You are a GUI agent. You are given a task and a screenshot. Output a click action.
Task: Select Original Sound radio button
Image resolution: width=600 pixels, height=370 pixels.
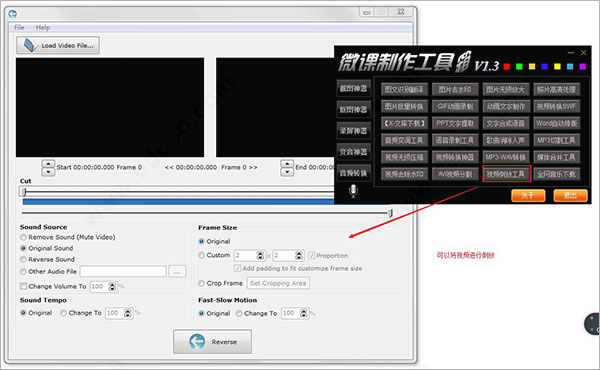point(23,248)
